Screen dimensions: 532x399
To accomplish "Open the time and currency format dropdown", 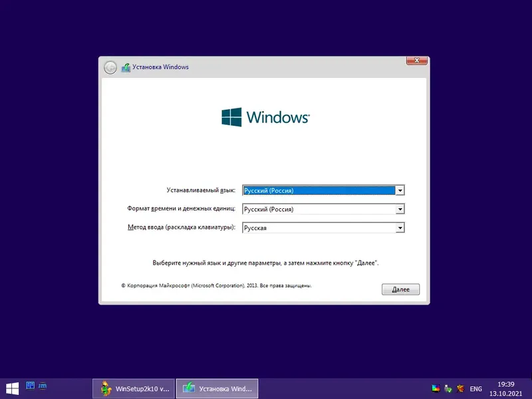I will [x=400, y=209].
